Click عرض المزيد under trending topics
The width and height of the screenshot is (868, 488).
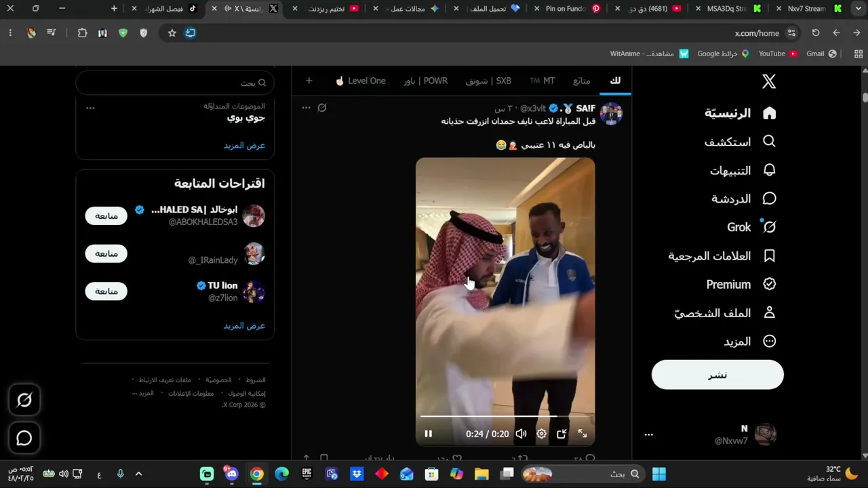(245, 146)
